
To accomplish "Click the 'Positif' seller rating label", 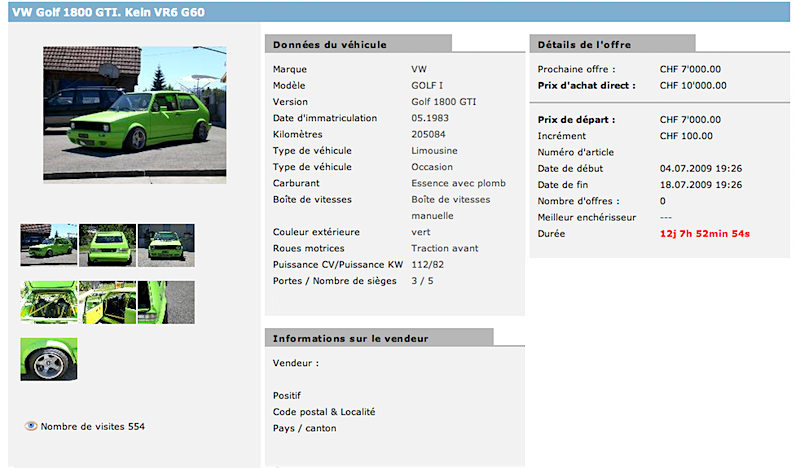I will (287, 396).
